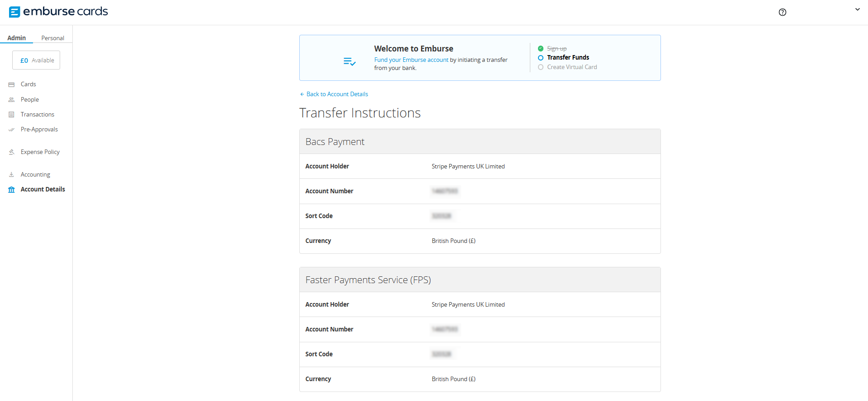Switch to the Personal tab
This screenshot has width=868, height=401.
tap(53, 38)
